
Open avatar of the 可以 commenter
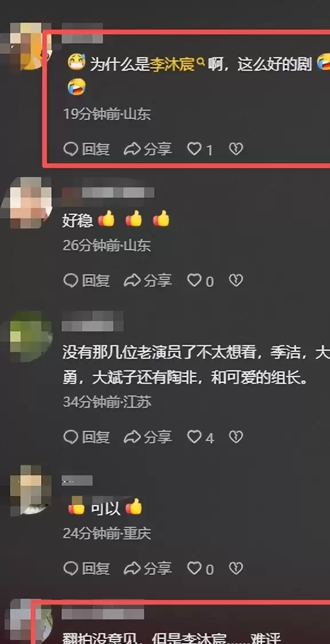[30, 490]
